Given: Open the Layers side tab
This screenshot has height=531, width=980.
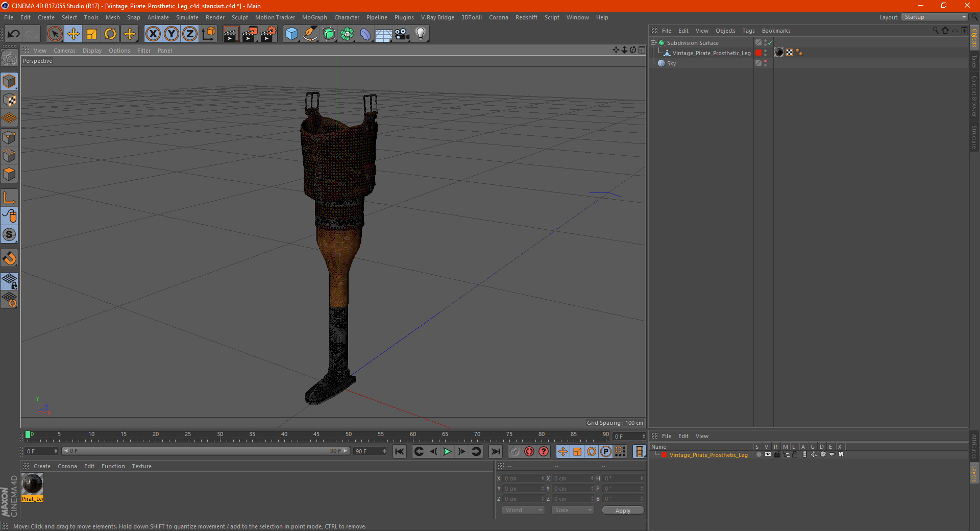Looking at the screenshot, I should point(974,473).
